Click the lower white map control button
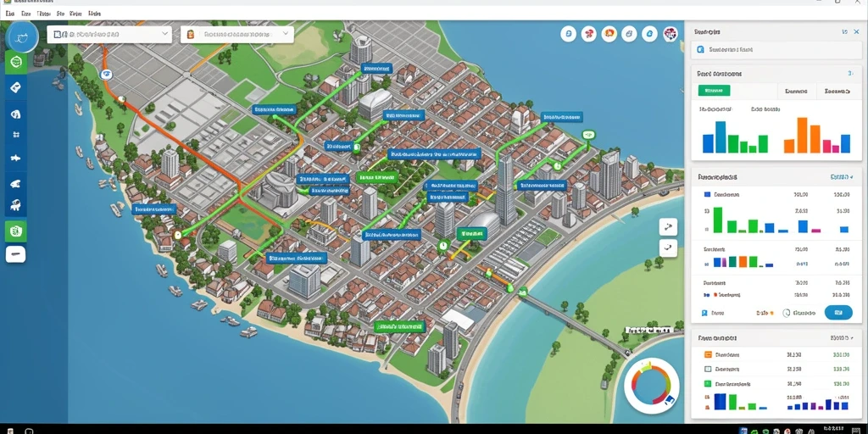Image resolution: width=868 pixels, height=434 pixels. 668,248
